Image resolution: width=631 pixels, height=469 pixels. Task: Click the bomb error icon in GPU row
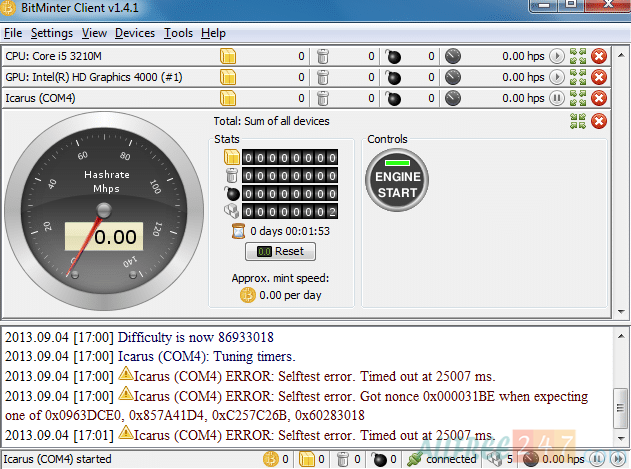[x=393, y=77]
